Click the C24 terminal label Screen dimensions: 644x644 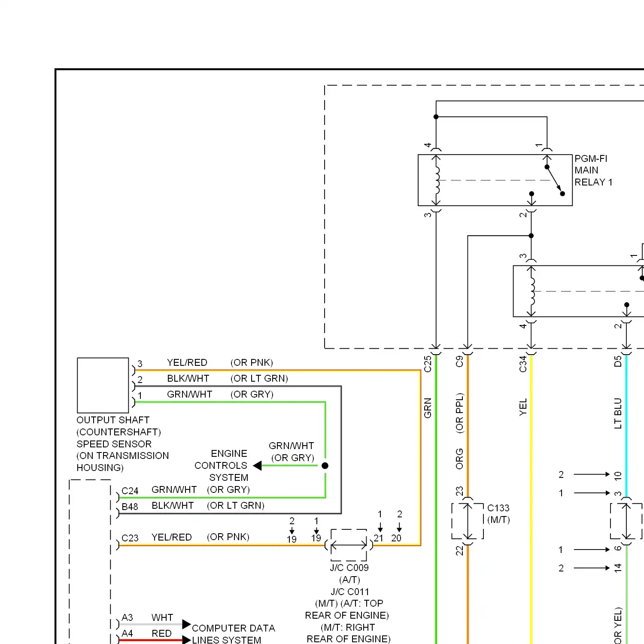130,491
